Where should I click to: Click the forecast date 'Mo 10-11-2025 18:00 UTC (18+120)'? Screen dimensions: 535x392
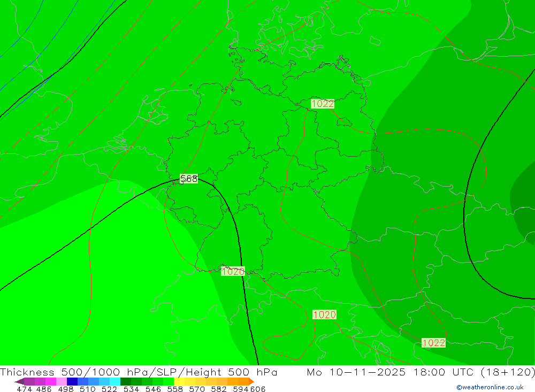(x=421, y=372)
